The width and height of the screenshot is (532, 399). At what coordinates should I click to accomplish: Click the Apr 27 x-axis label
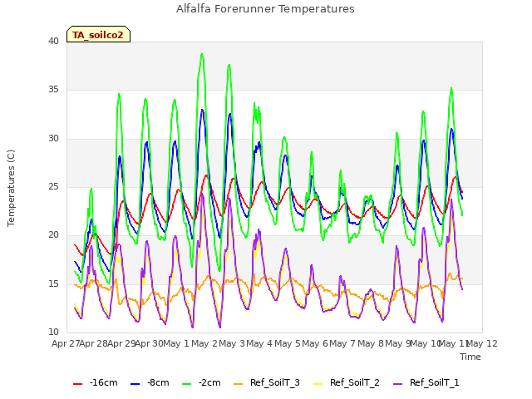click(x=65, y=343)
